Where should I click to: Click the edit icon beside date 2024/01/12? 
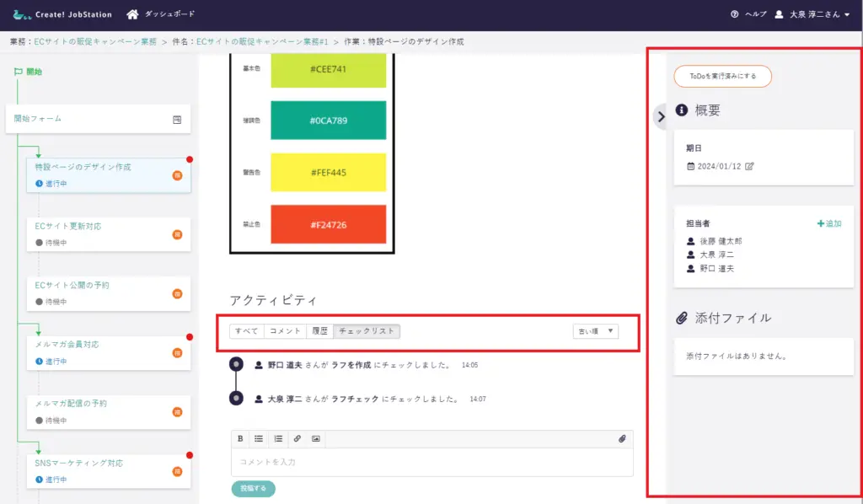(750, 166)
